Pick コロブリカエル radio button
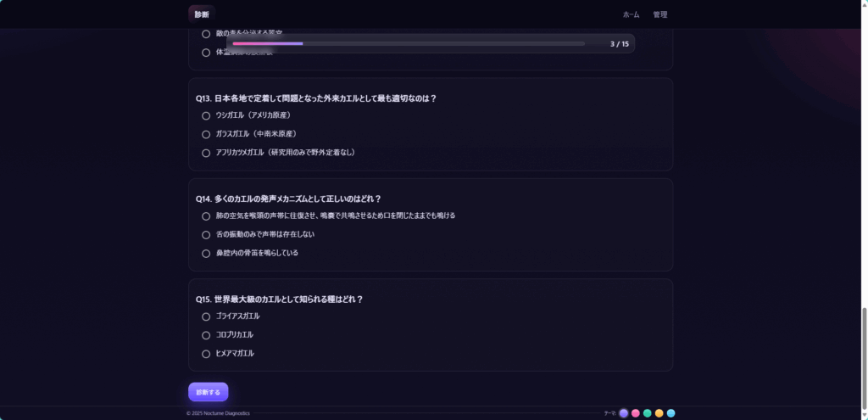This screenshot has height=420, width=868. point(206,335)
